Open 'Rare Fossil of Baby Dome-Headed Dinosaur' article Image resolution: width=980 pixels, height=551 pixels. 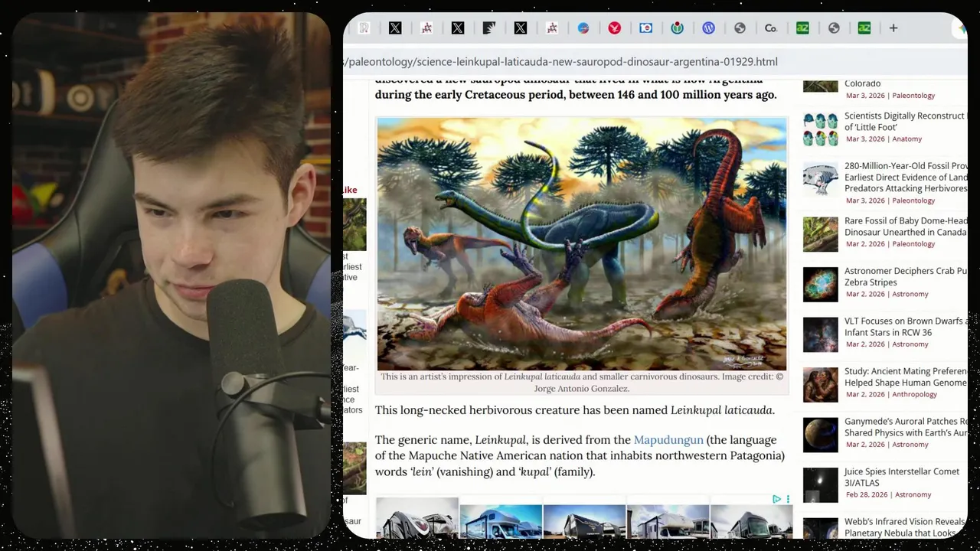(906, 227)
